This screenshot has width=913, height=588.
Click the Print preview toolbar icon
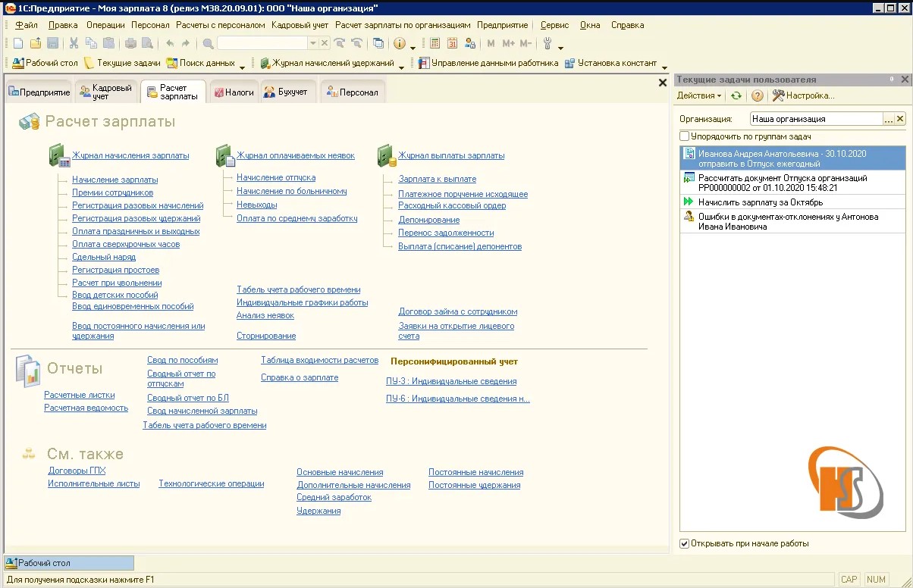click(147, 43)
